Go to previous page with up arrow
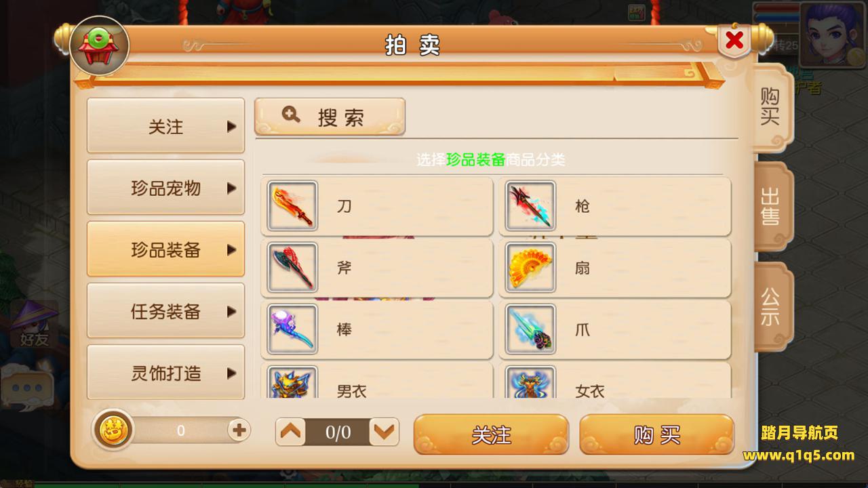This screenshot has width=868, height=488. [x=291, y=432]
